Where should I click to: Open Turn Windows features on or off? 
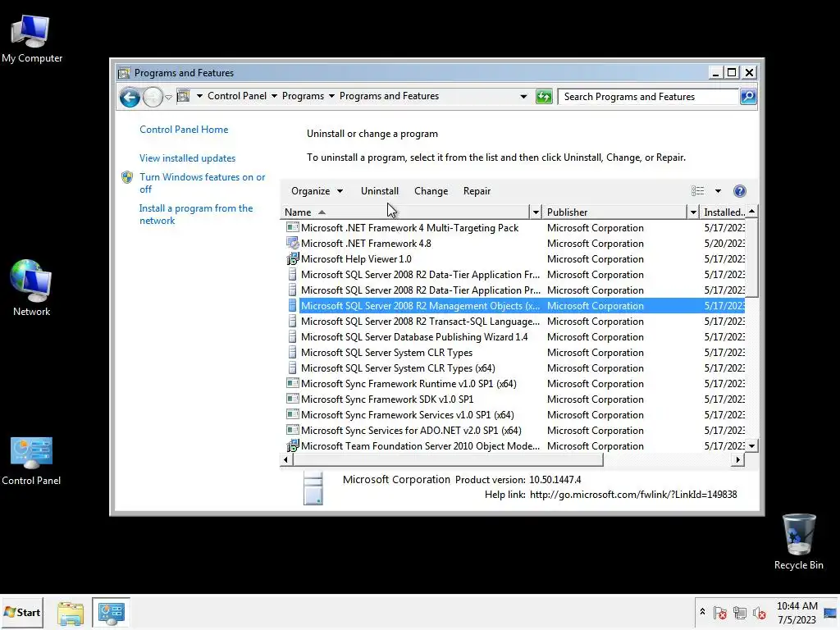[202, 183]
